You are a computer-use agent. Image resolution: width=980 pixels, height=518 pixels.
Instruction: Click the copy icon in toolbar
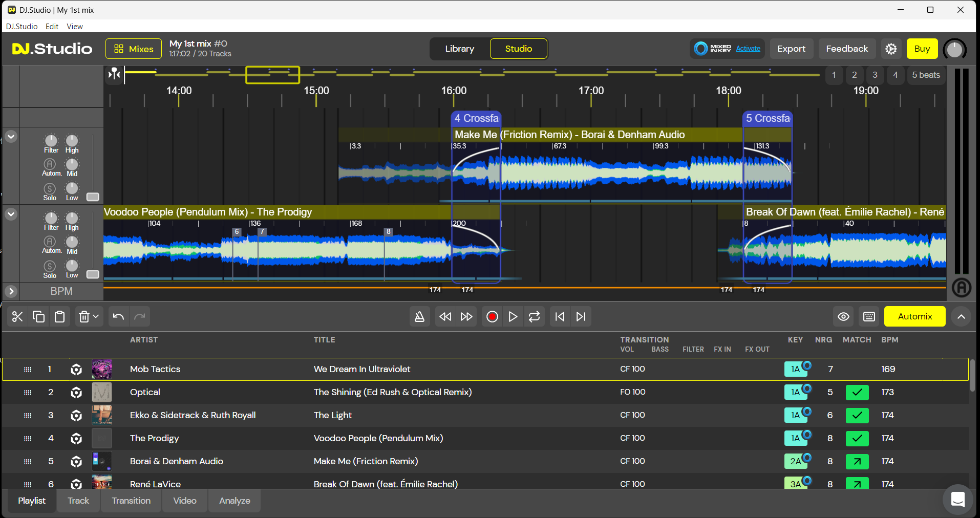(x=38, y=317)
